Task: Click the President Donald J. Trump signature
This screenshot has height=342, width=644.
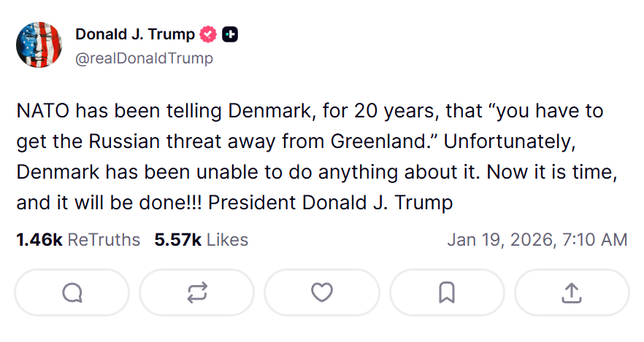Action: click(330, 203)
